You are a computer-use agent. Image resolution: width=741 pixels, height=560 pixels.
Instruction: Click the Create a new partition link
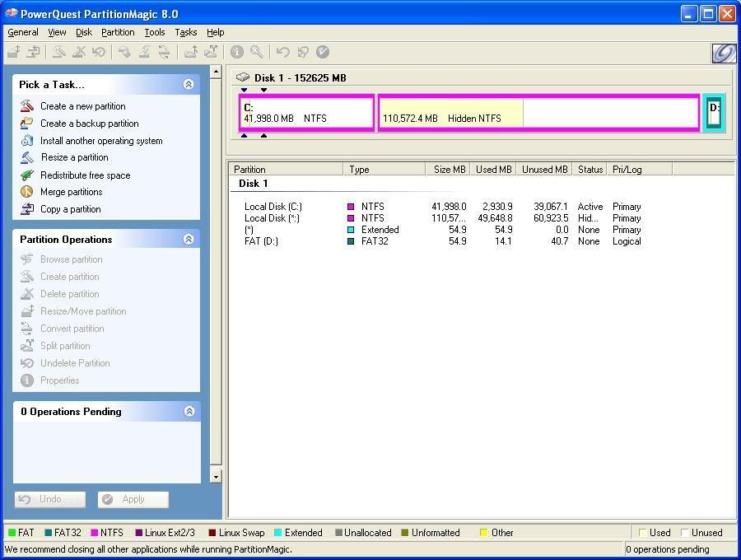pyautogui.click(x=82, y=106)
